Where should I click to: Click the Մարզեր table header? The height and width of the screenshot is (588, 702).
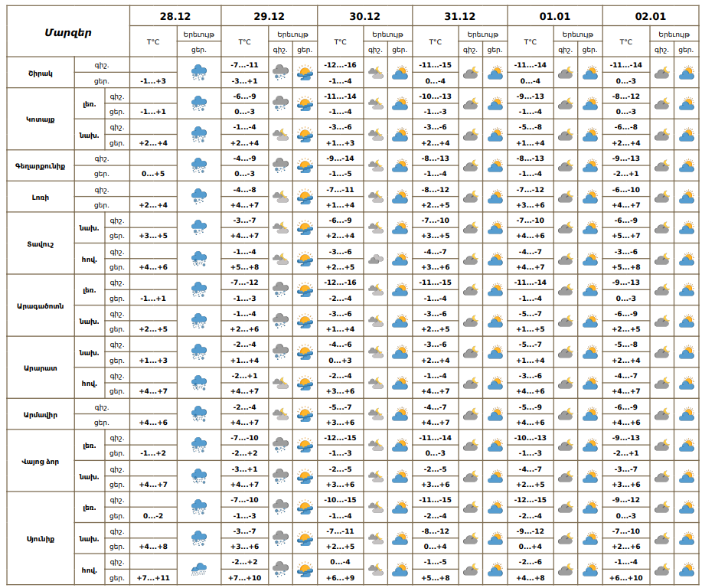click(67, 32)
